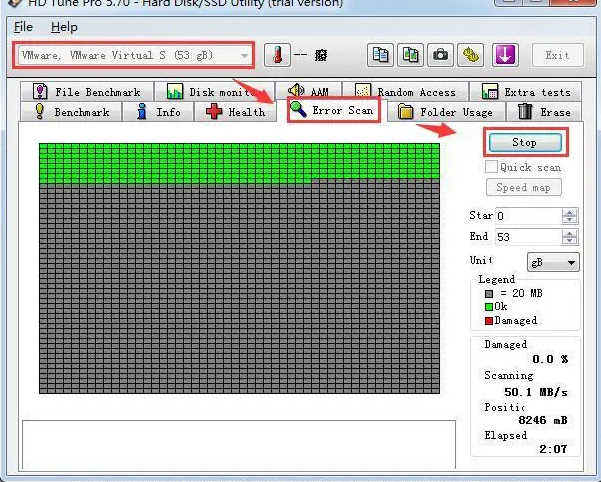Open the Help menu

[x=64, y=27]
